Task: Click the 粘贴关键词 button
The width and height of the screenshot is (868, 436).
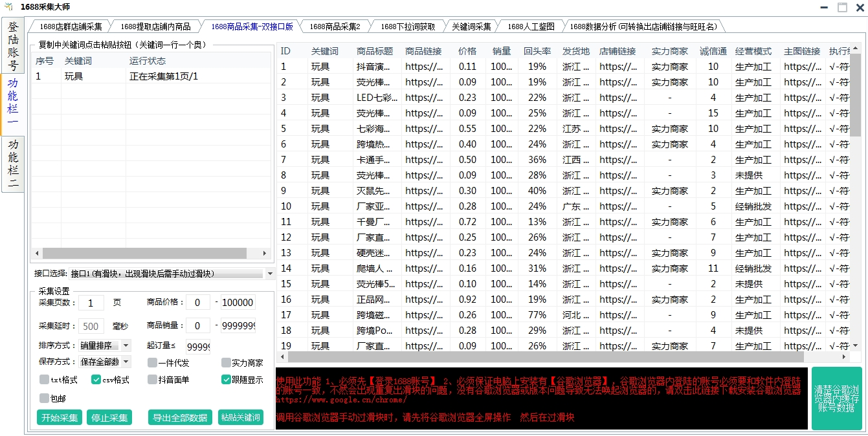Action: pos(241,417)
